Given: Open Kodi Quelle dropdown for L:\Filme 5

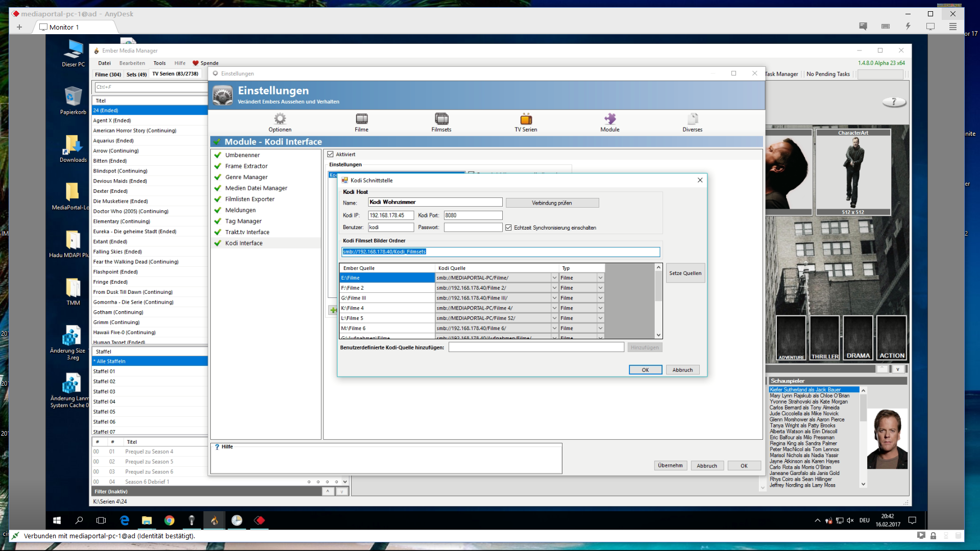Looking at the screenshot, I should point(554,318).
